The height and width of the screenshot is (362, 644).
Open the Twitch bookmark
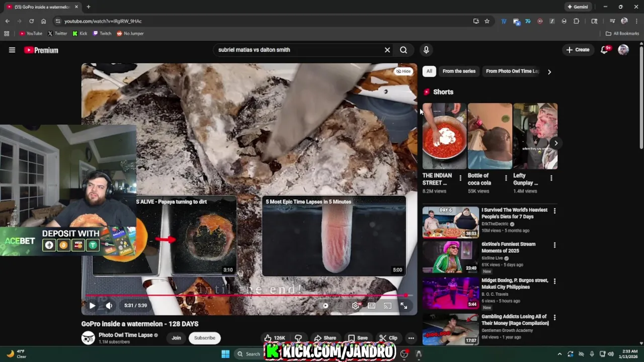point(102,34)
